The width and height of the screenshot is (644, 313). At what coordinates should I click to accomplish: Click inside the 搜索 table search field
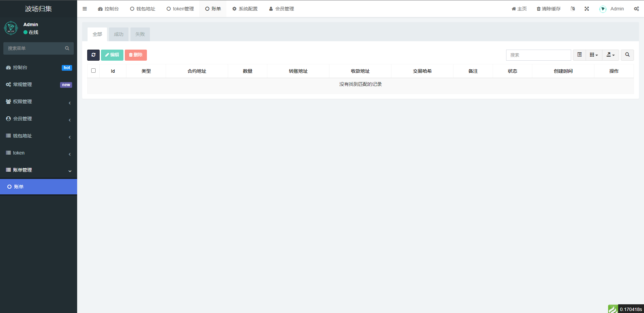click(x=538, y=55)
